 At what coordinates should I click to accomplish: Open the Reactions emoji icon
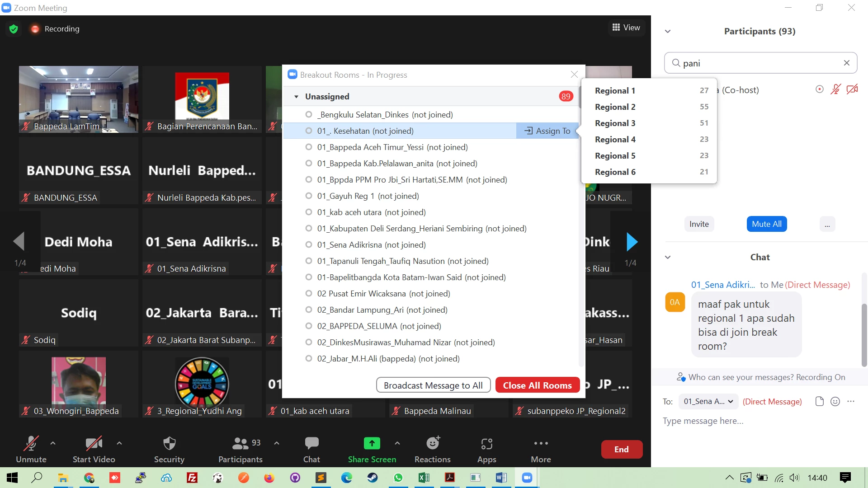tap(433, 443)
